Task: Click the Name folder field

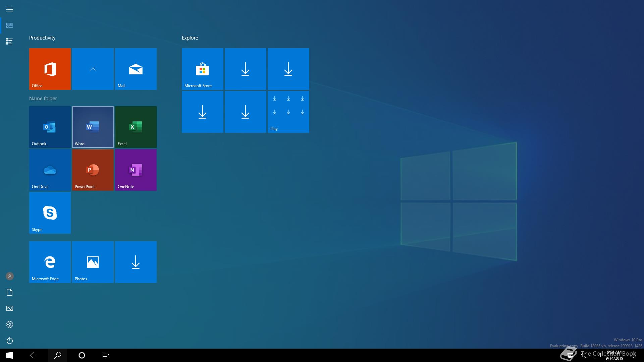Action: (x=43, y=99)
